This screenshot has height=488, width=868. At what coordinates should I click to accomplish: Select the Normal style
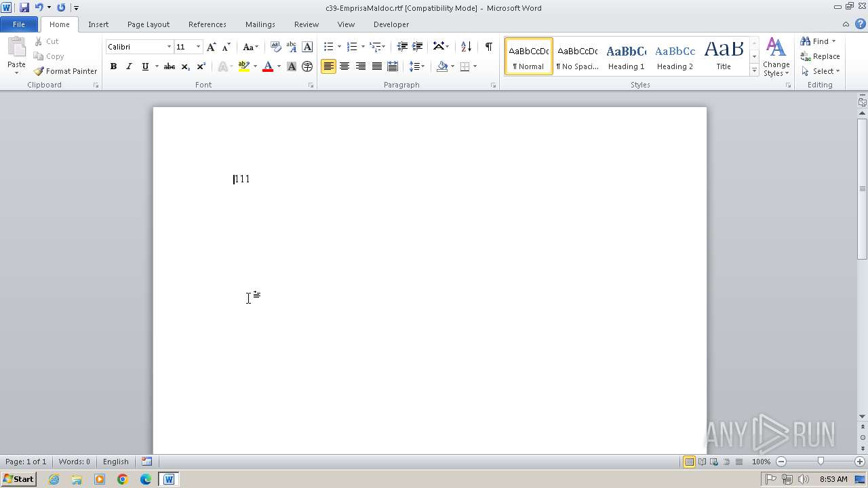click(528, 56)
